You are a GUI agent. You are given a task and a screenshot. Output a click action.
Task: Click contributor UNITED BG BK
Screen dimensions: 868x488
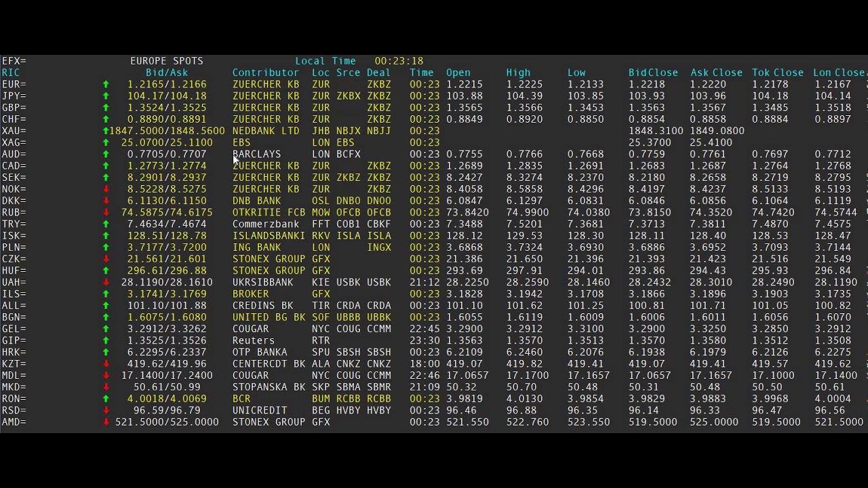point(269,317)
